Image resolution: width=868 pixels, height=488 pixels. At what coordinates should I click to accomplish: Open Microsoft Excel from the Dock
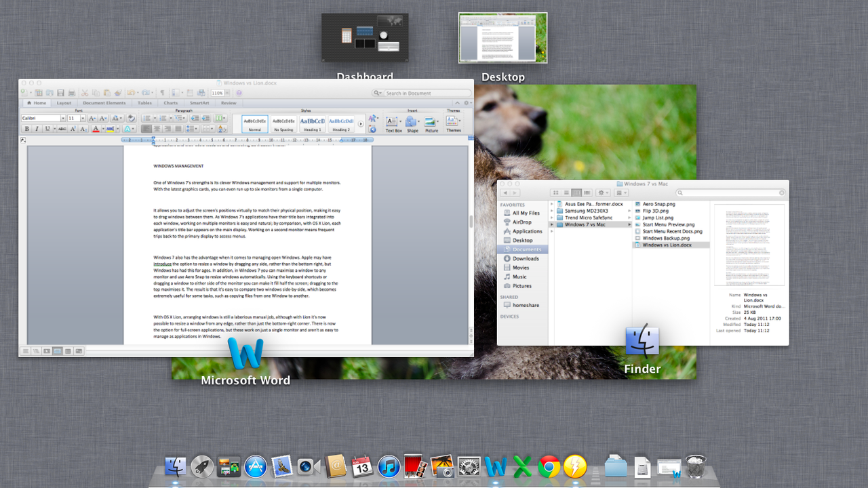click(x=522, y=466)
